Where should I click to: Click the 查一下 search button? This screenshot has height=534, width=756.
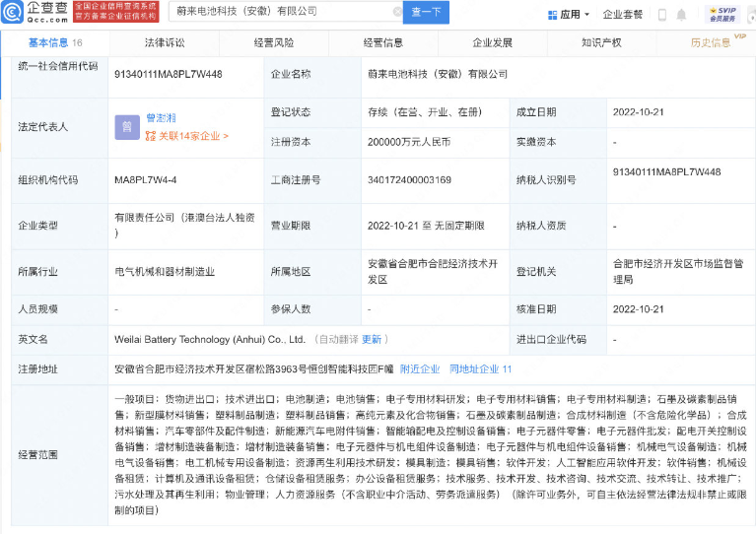[x=426, y=12]
